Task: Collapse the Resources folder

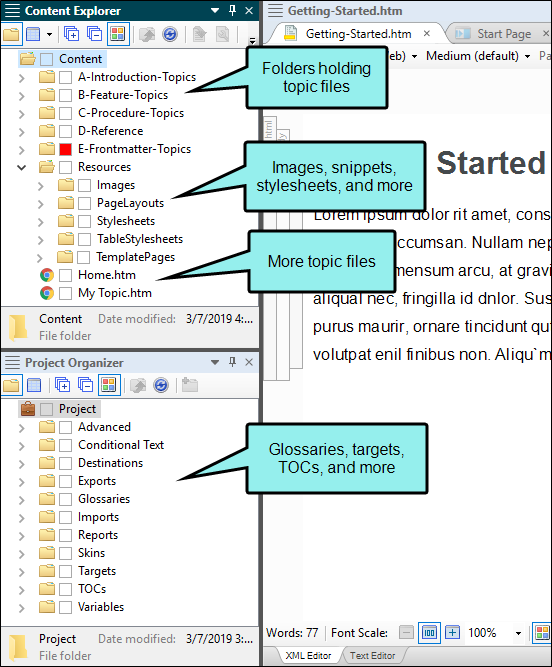Action: pyautogui.click(x=21, y=168)
